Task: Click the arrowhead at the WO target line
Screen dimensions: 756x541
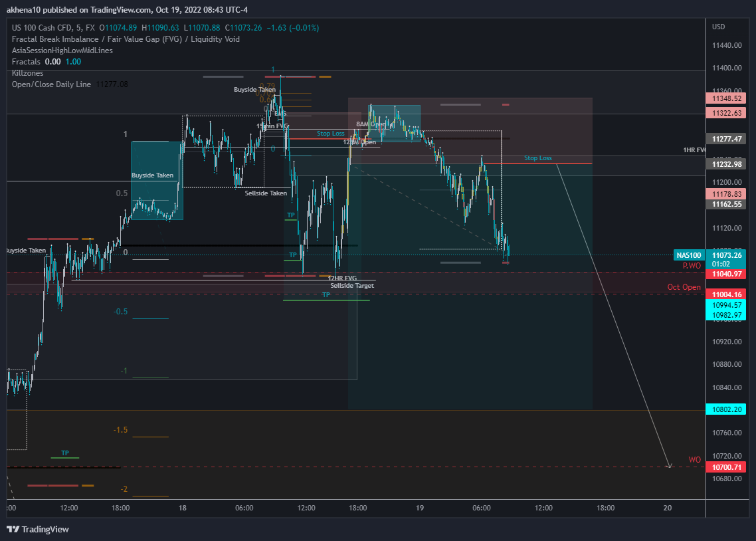Action: coord(669,465)
